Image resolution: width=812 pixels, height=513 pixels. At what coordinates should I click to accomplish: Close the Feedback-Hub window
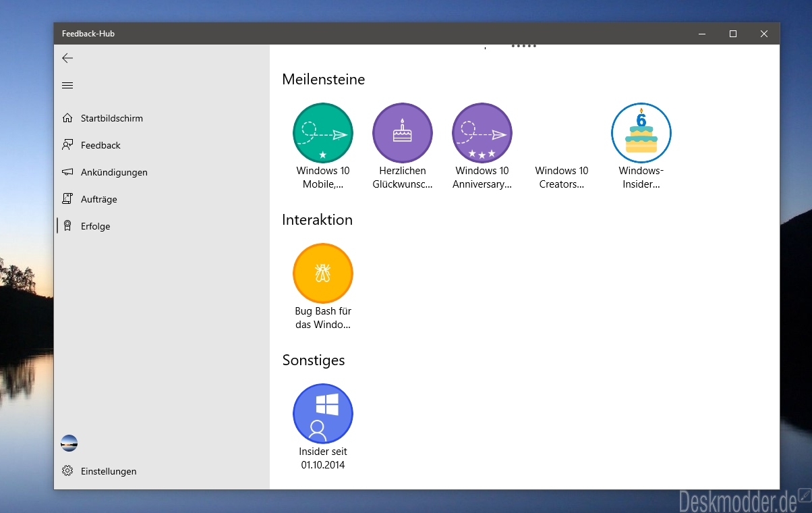(x=764, y=34)
